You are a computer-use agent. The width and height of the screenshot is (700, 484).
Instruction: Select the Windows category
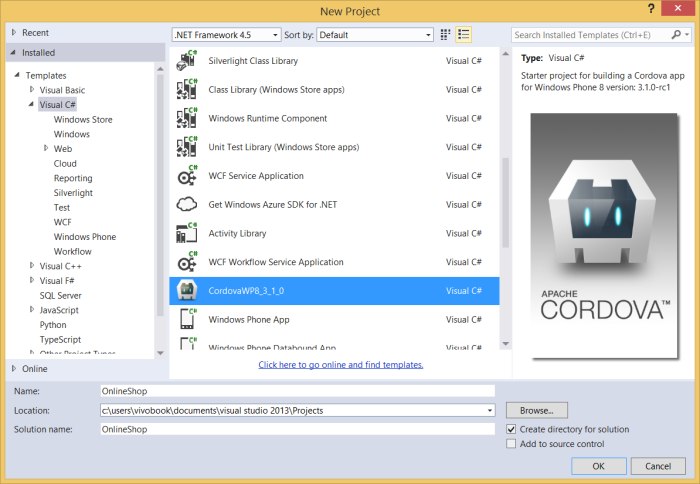click(x=71, y=134)
